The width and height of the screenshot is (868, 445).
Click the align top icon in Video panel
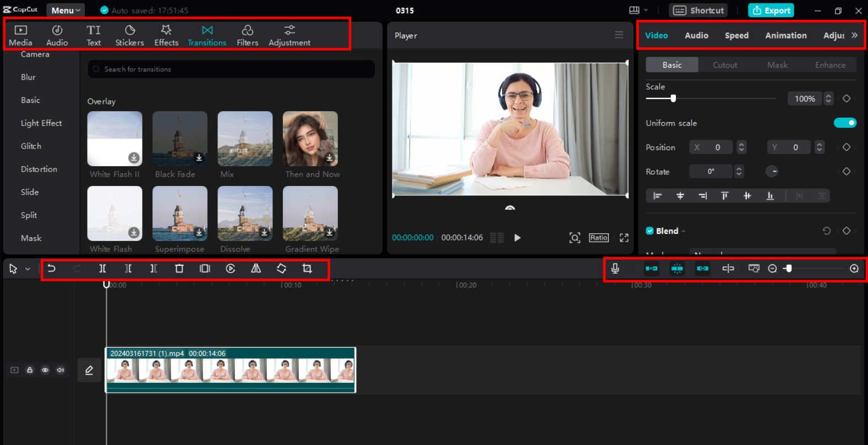point(725,196)
